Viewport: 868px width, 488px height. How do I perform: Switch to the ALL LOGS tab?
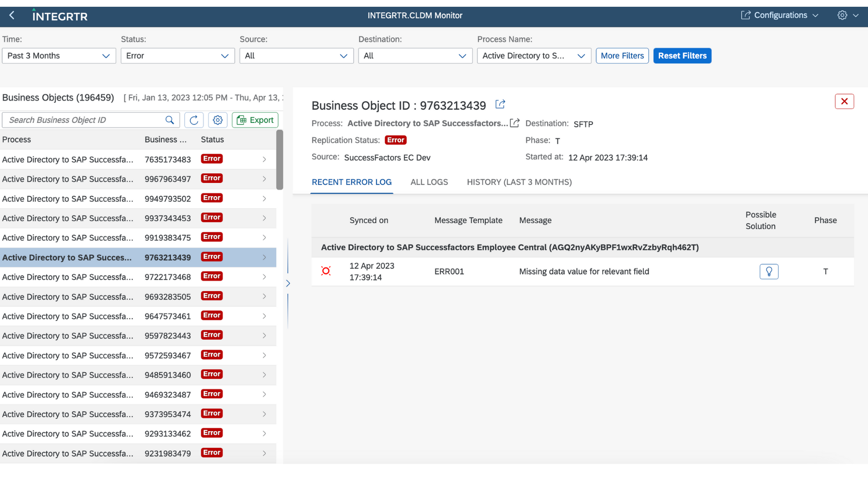coord(429,182)
